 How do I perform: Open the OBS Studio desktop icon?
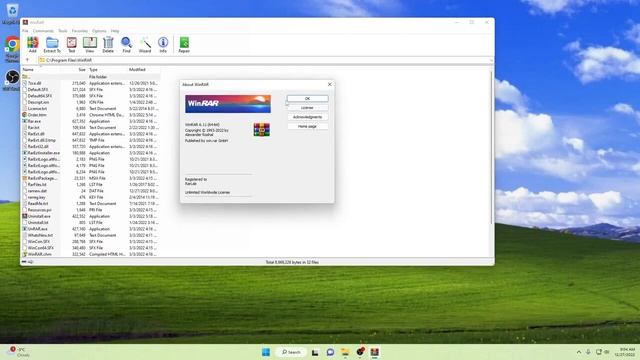[x=12, y=80]
